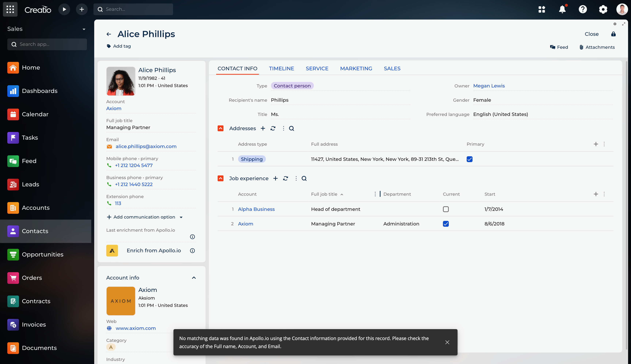Viewport: 631px width, 364px height.
Task: Search within Job experience records
Action: 304,179
